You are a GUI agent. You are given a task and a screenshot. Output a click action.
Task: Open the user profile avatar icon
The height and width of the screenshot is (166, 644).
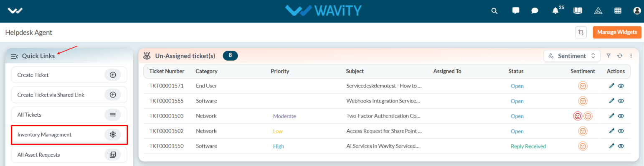point(637,11)
